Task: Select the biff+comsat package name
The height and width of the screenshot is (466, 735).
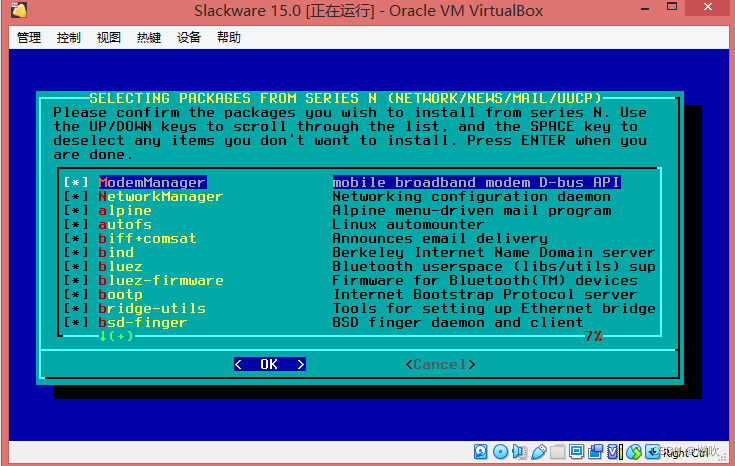Action: [x=147, y=239]
